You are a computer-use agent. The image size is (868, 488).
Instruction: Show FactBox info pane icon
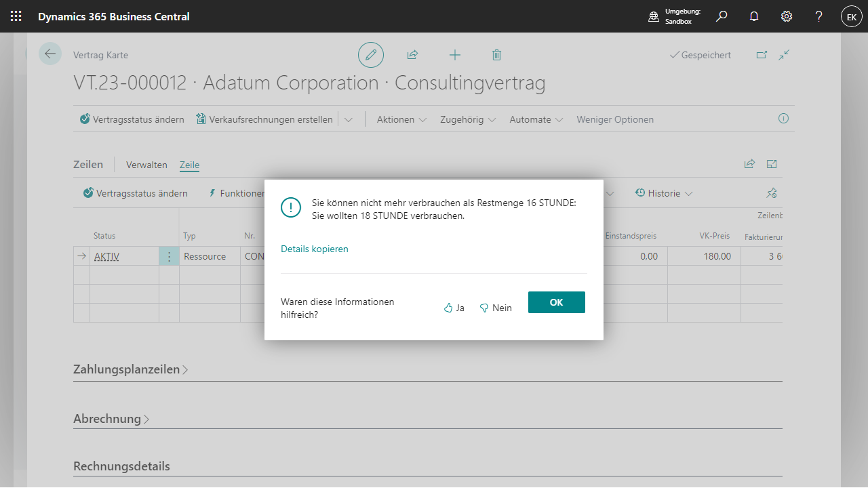pyautogui.click(x=783, y=119)
